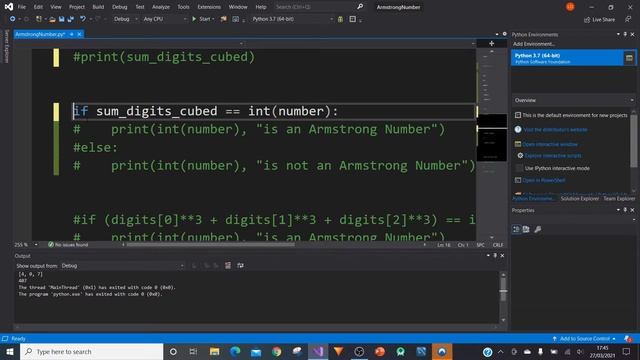Click the notifications icon in status bar

click(x=628, y=339)
